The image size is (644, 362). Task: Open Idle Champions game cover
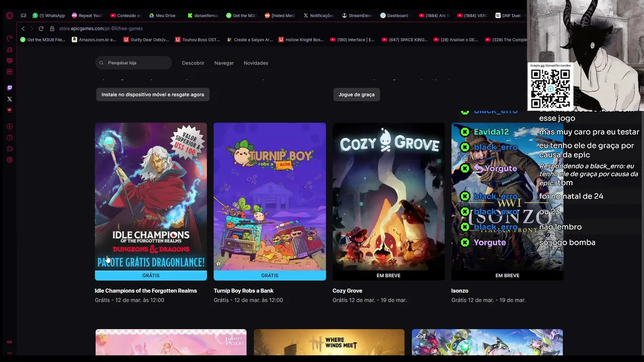tap(151, 197)
